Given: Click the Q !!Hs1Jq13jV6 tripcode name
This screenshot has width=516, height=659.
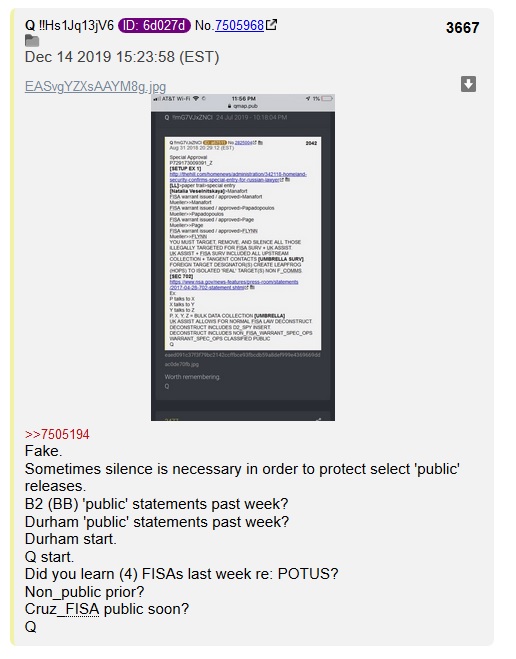Looking at the screenshot, I should click(69, 25).
